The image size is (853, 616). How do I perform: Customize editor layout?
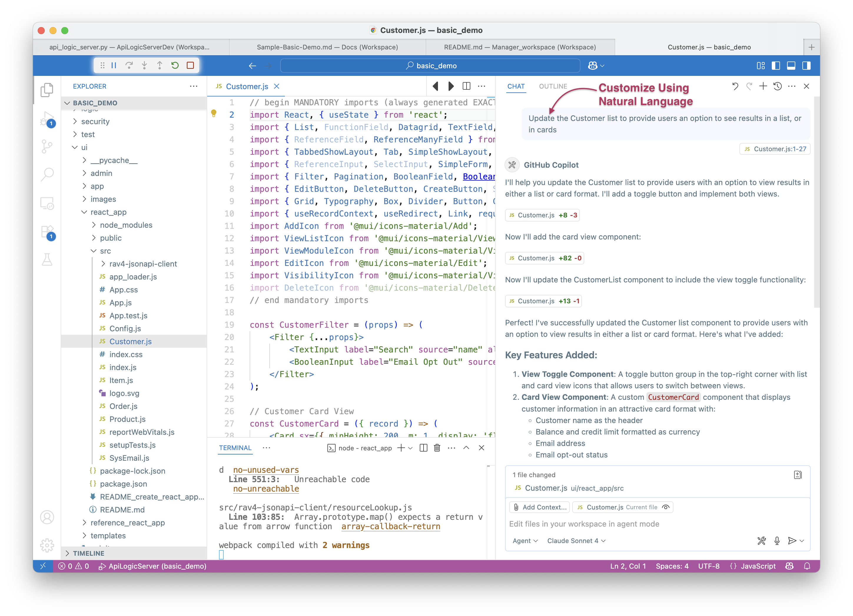(x=761, y=66)
